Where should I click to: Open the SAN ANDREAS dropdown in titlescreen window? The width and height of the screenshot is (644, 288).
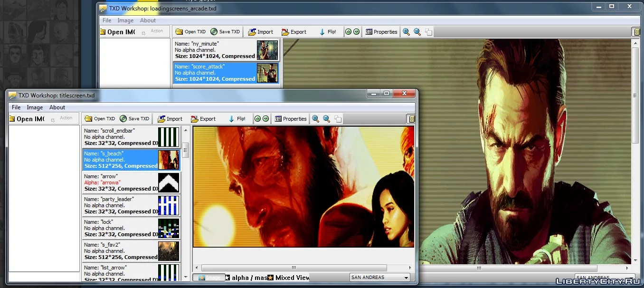tap(379, 278)
